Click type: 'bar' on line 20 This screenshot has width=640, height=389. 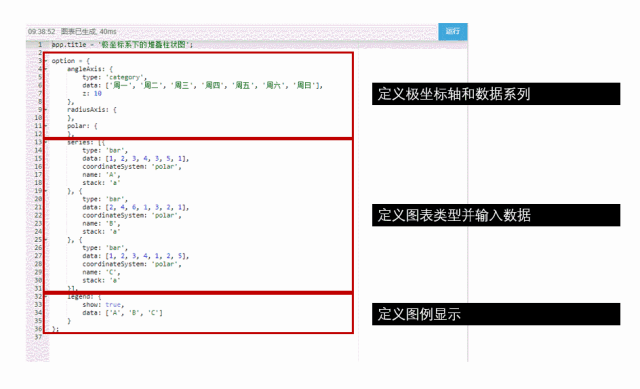pyautogui.click(x=105, y=199)
